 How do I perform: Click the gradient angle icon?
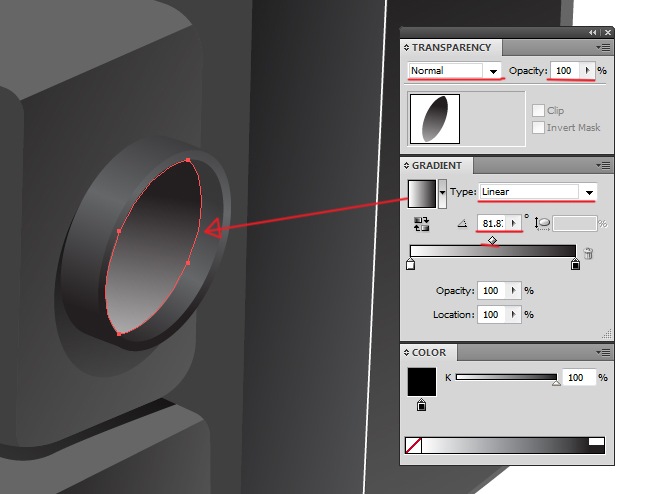coord(462,224)
